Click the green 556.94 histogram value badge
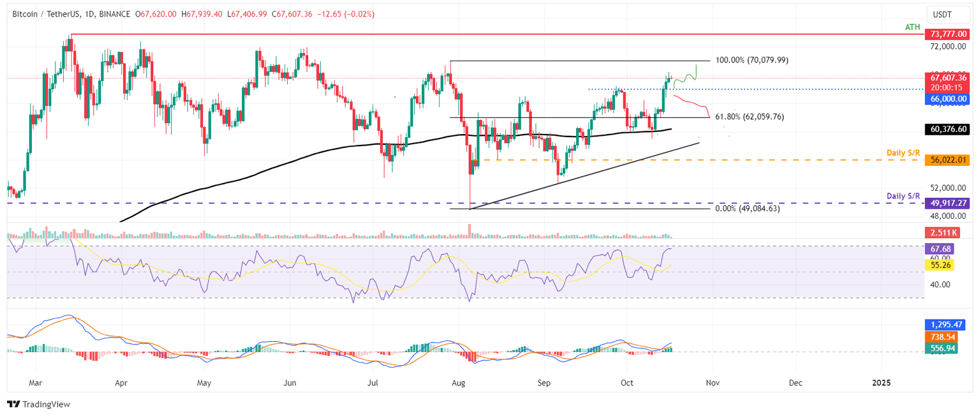Image resolution: width=980 pixels, height=416 pixels. point(943,349)
